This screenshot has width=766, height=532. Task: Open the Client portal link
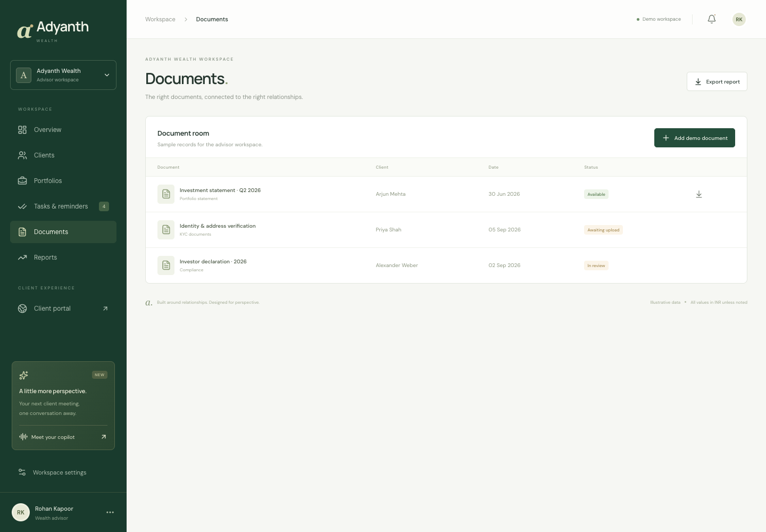pyautogui.click(x=63, y=309)
